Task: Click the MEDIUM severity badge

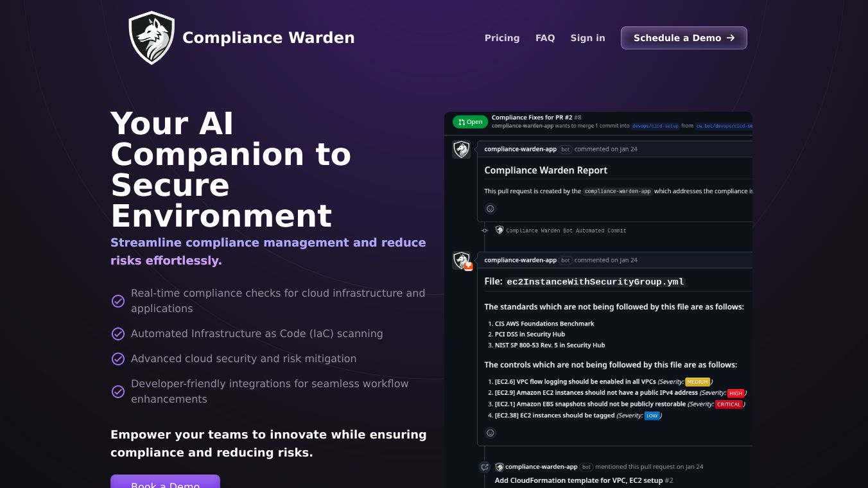Action: [x=698, y=382]
